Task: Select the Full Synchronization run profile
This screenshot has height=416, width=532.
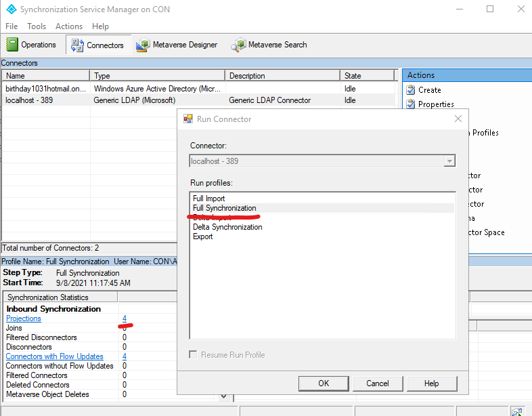Action: pyautogui.click(x=322, y=208)
